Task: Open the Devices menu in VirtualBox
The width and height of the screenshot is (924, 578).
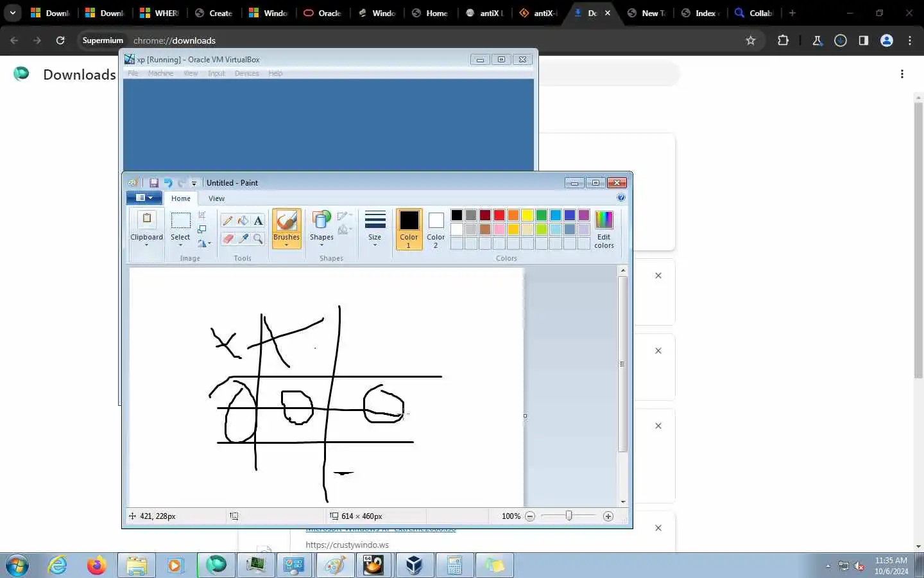Action: pyautogui.click(x=246, y=73)
